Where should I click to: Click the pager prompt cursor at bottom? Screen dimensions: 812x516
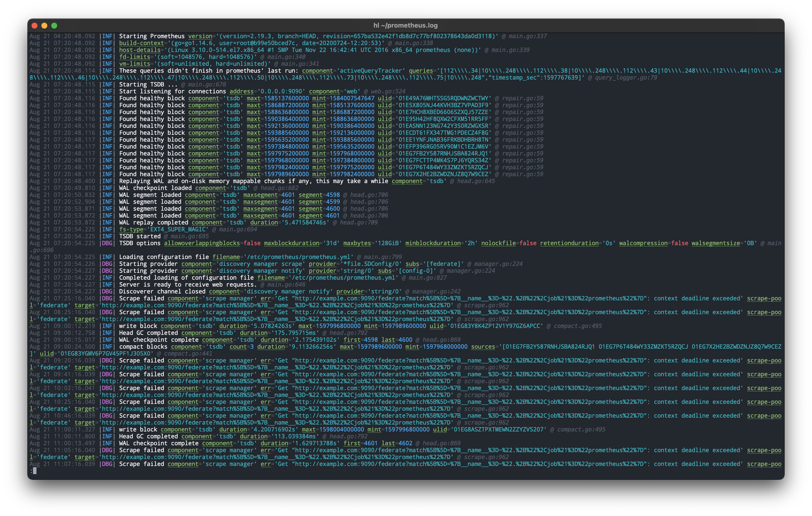35,471
